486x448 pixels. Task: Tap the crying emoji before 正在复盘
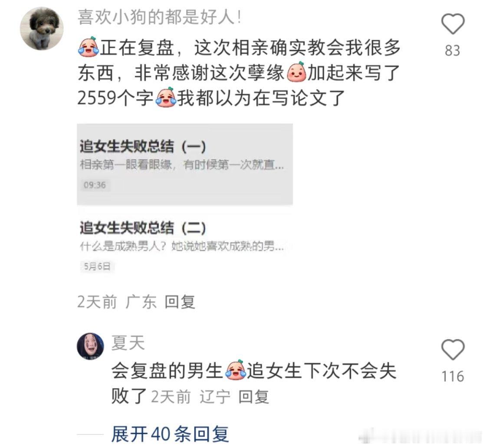coord(89,48)
